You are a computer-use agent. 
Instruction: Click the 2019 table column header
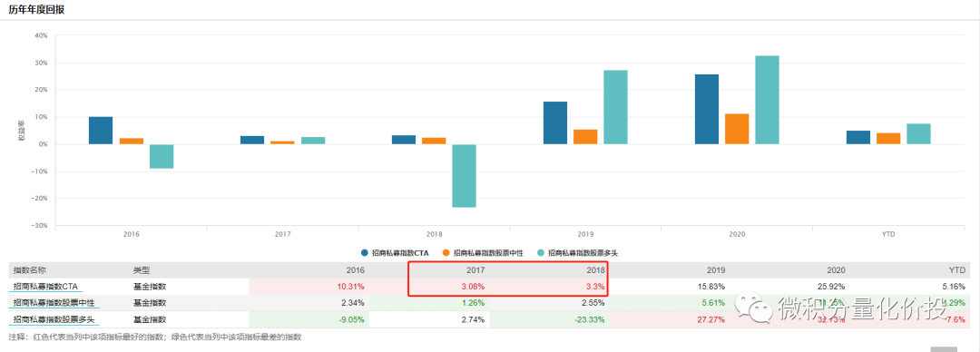coord(716,270)
